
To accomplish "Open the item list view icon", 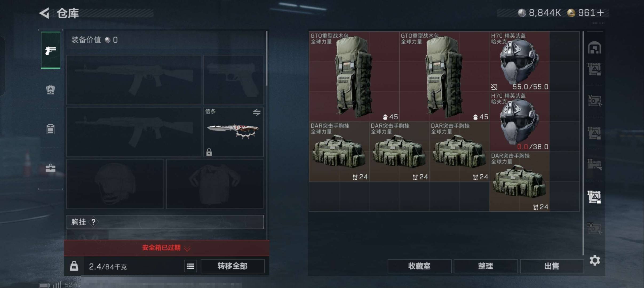I will pos(190,266).
